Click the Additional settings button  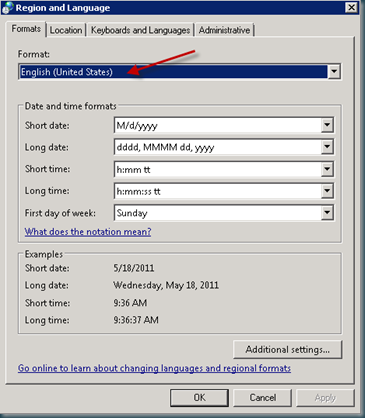point(288,349)
